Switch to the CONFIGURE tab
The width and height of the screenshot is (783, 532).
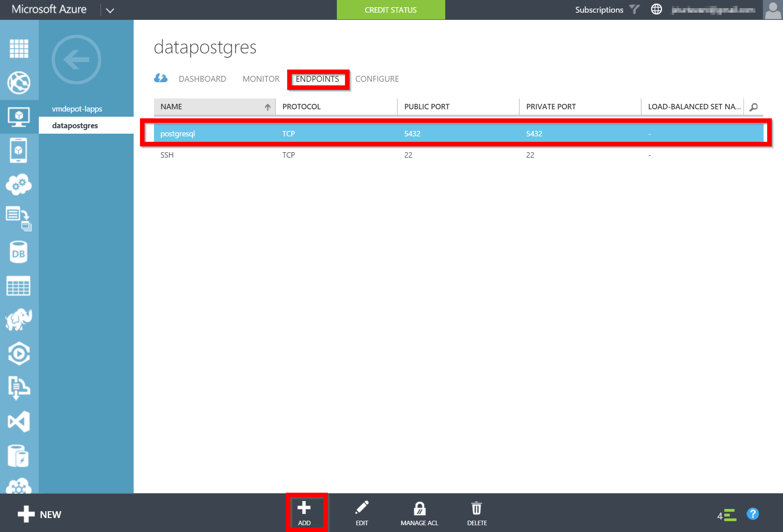coord(377,79)
